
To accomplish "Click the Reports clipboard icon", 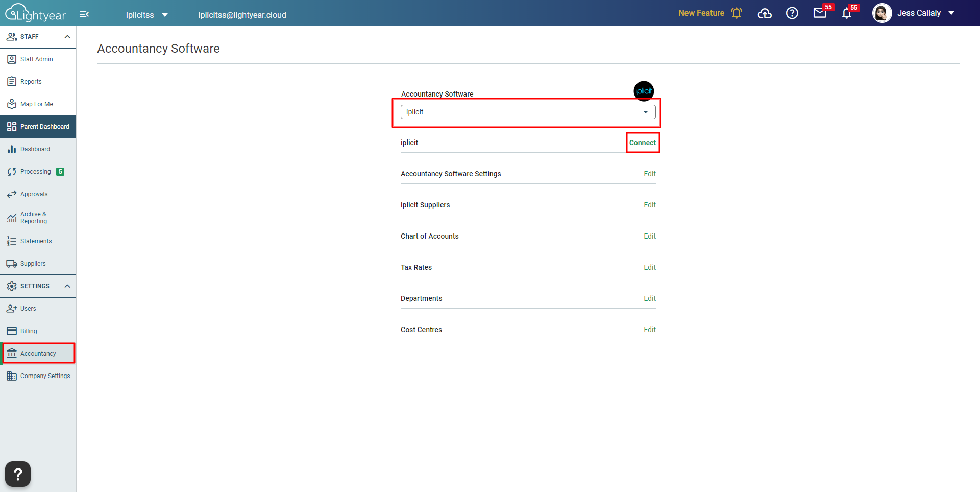I will (x=12, y=82).
